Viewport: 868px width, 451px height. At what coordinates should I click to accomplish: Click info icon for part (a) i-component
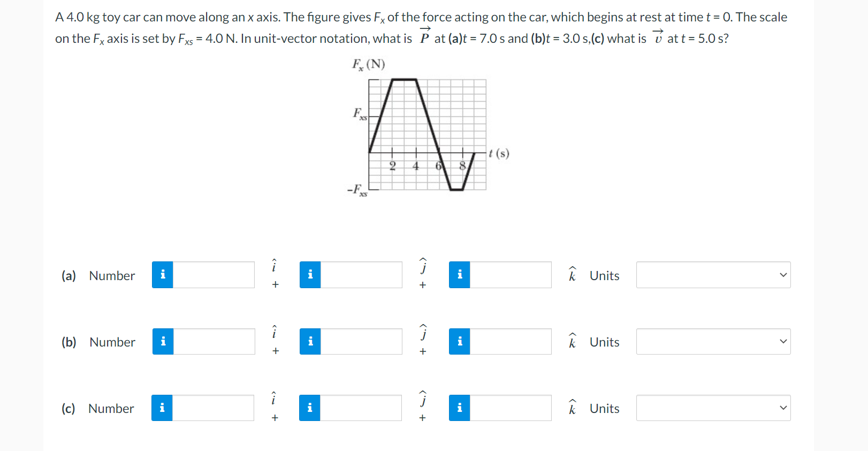[162, 275]
